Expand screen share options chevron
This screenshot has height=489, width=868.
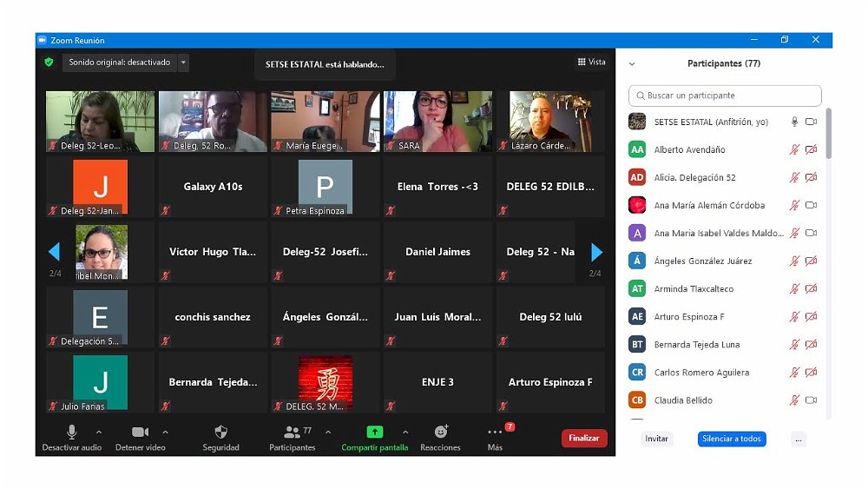[x=404, y=432]
